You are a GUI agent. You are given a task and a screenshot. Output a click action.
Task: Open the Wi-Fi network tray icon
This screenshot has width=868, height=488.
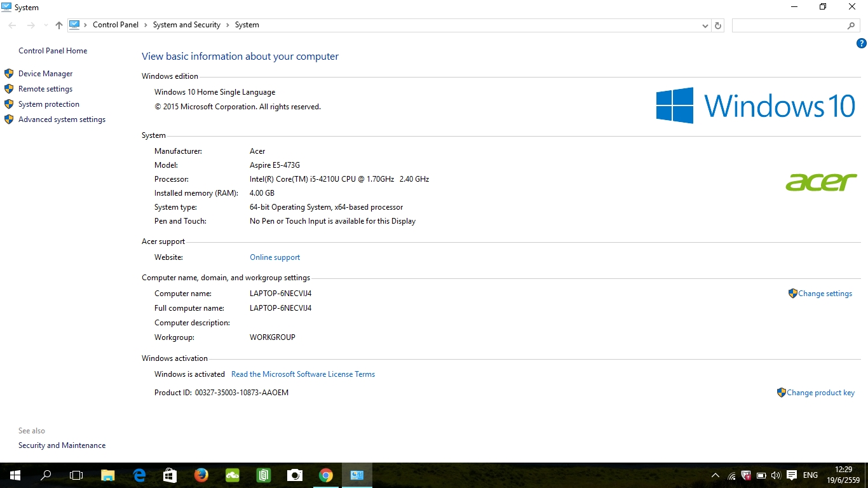(x=731, y=475)
